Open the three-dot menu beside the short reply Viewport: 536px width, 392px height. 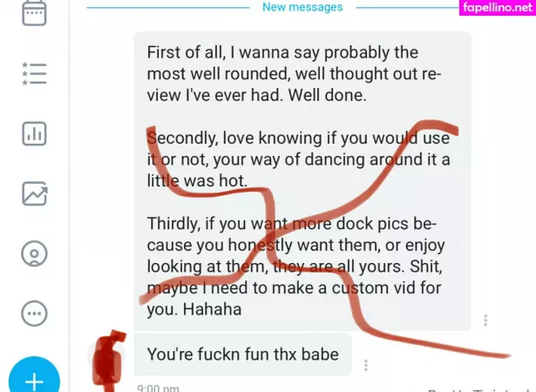click(366, 365)
